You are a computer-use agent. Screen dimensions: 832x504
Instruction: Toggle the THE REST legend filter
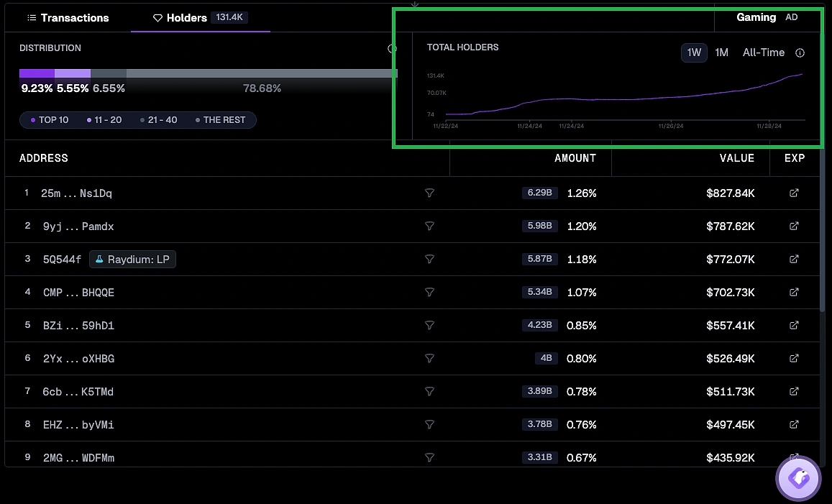[x=221, y=120]
